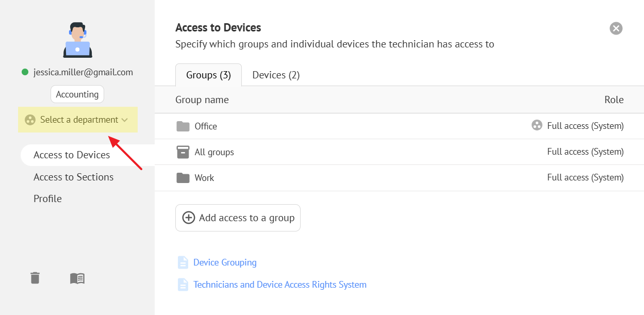Open the Device Grouping link
Image resolution: width=644 pixels, height=315 pixels.
(225, 262)
